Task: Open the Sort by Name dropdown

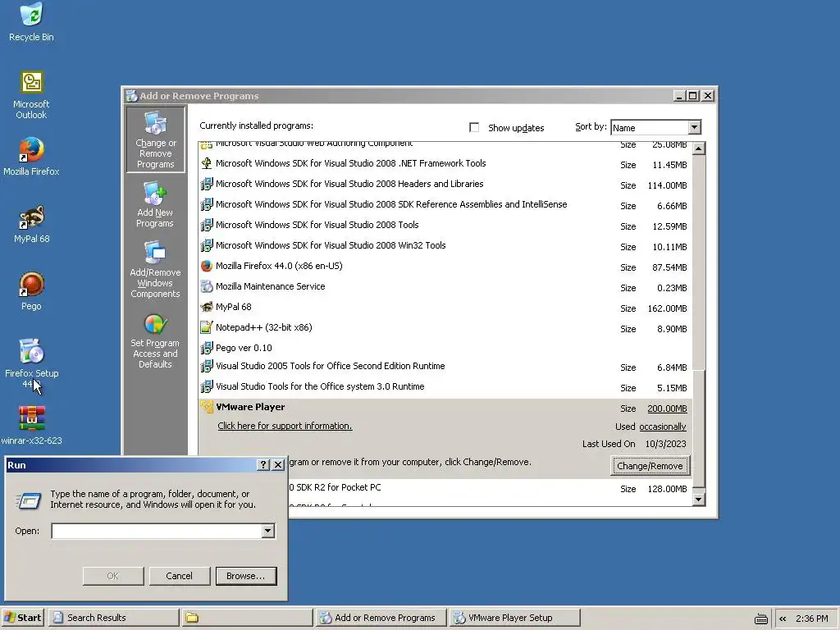Action: [x=694, y=127]
